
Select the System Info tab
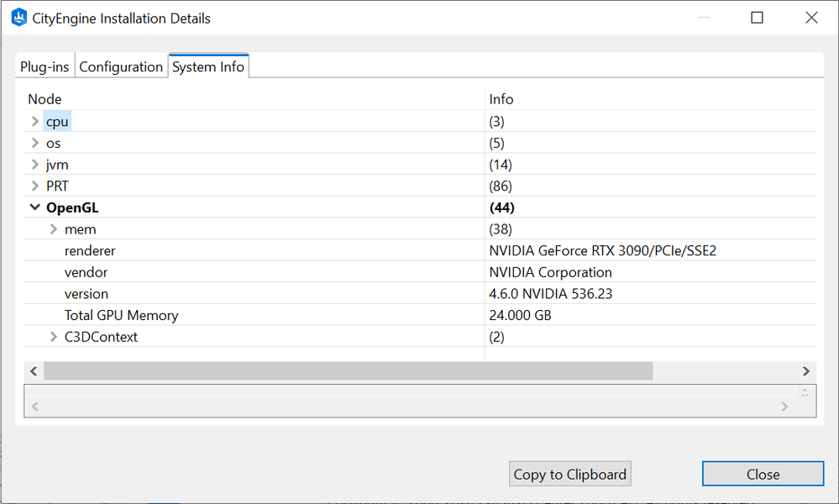[208, 67]
